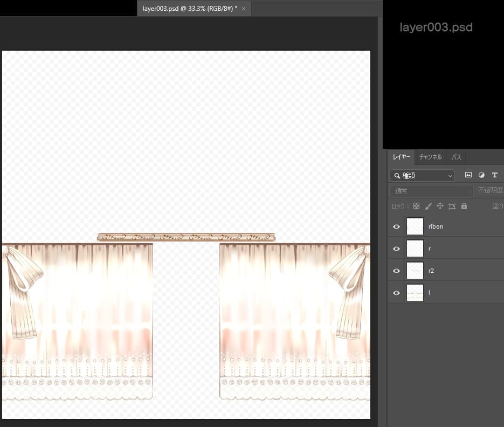This screenshot has height=427, width=504.
Task: Switch to the パス tab
Action: coord(456,157)
